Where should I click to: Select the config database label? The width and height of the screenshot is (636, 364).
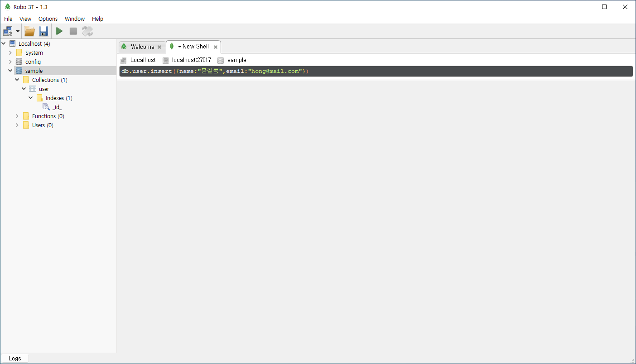point(33,62)
